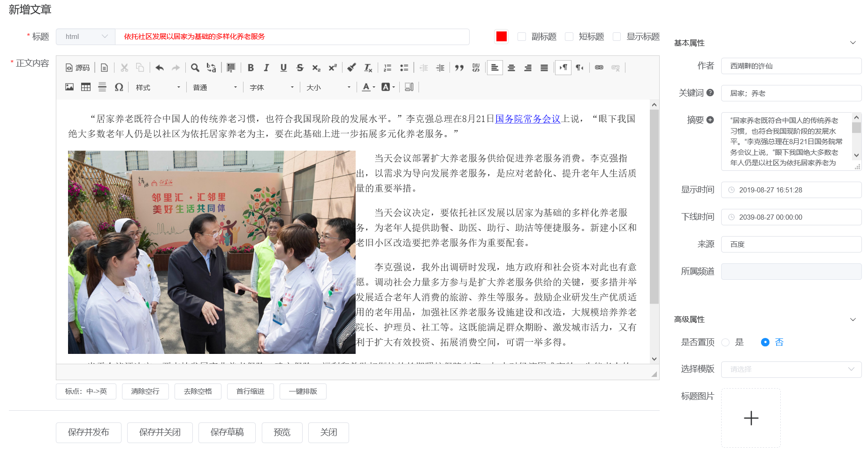The height and width of the screenshot is (452, 868).
Task: Open the html title type dropdown
Action: tap(85, 37)
